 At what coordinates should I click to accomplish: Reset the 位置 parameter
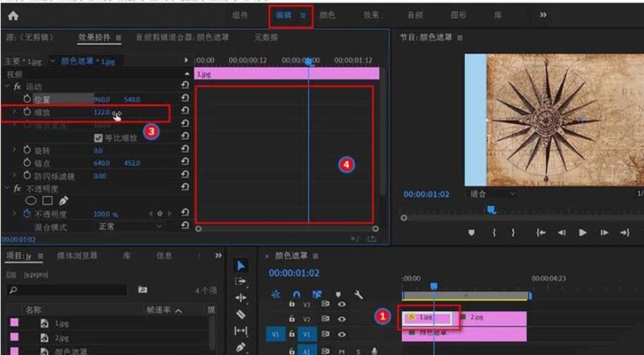185,98
